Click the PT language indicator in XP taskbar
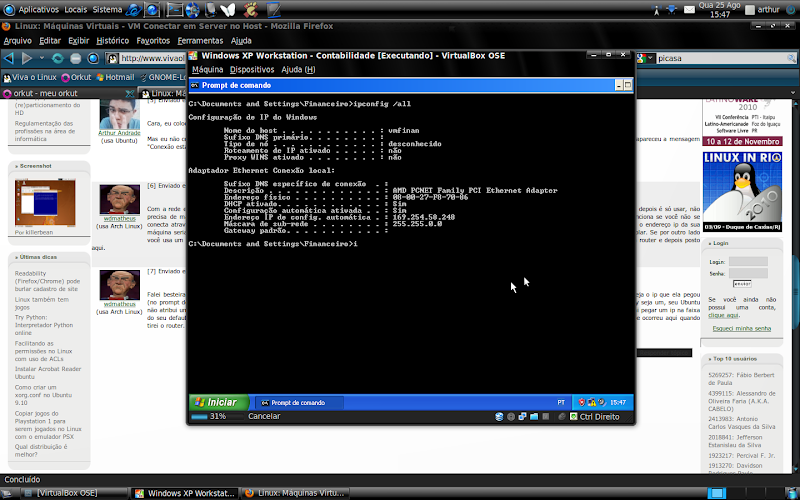The height and width of the screenshot is (500, 800). (x=561, y=403)
